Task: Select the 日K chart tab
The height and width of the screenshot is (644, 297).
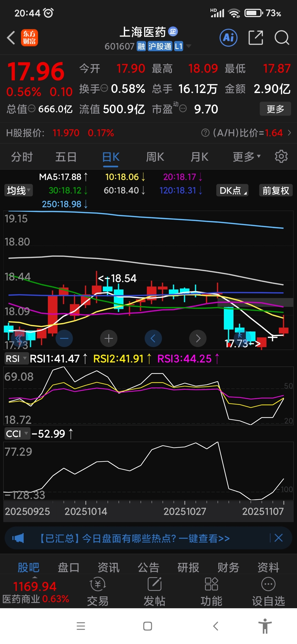Action: click(111, 157)
